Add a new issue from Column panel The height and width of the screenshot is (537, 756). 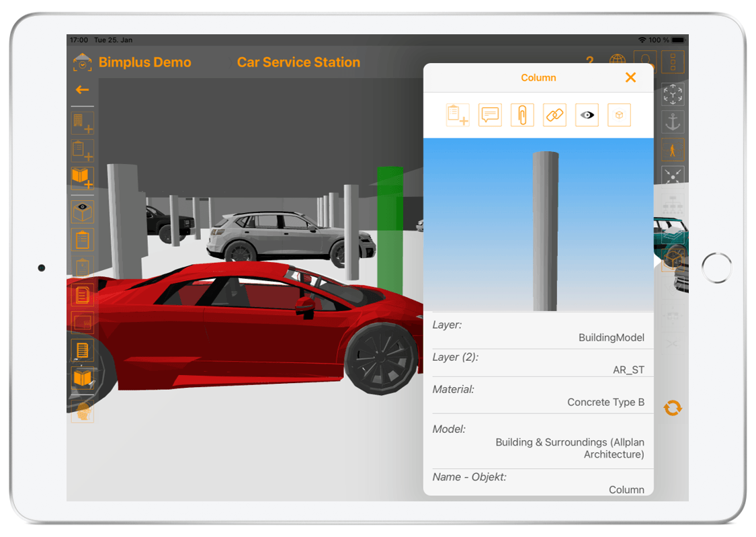pos(458,115)
